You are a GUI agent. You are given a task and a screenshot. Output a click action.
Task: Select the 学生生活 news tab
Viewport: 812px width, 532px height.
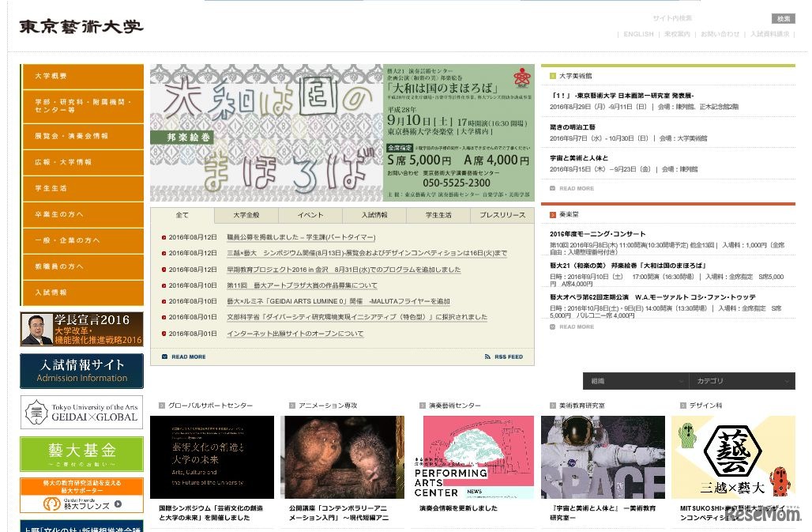(438, 215)
